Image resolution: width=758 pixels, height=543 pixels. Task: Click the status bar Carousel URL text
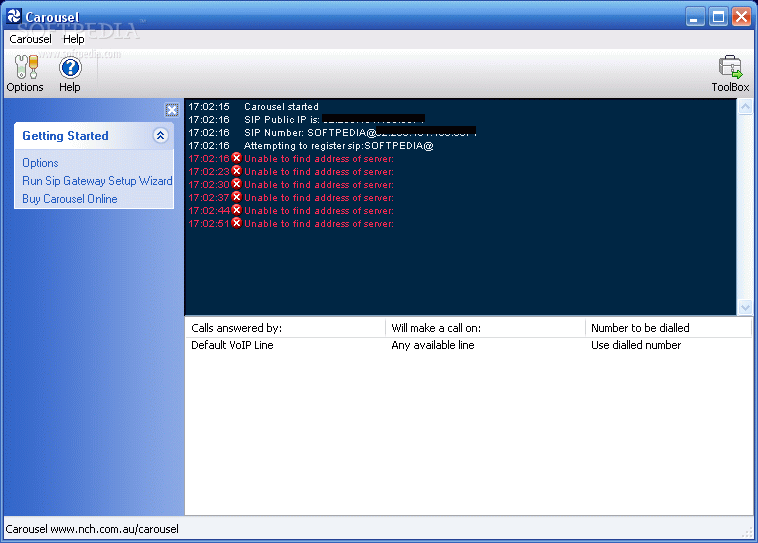[92, 529]
